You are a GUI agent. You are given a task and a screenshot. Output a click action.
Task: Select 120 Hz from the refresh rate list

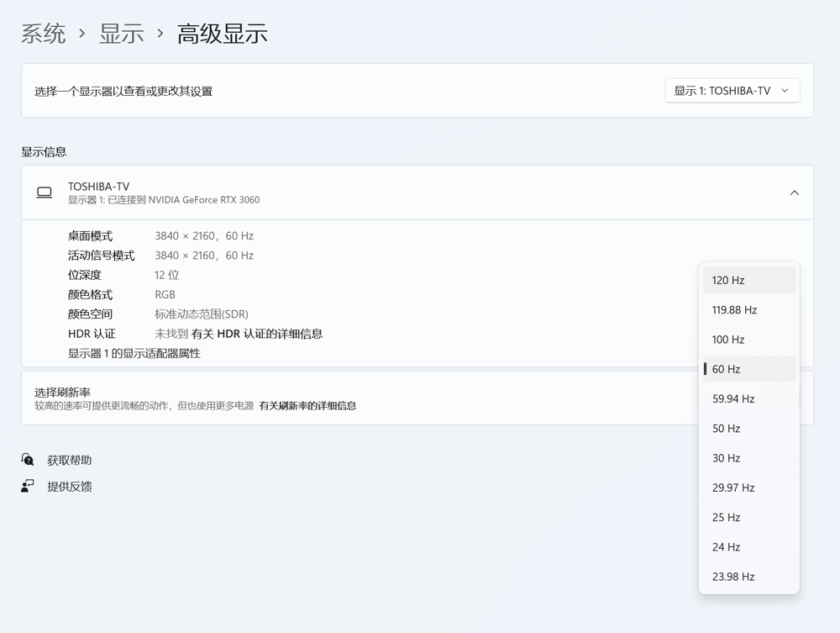(748, 280)
